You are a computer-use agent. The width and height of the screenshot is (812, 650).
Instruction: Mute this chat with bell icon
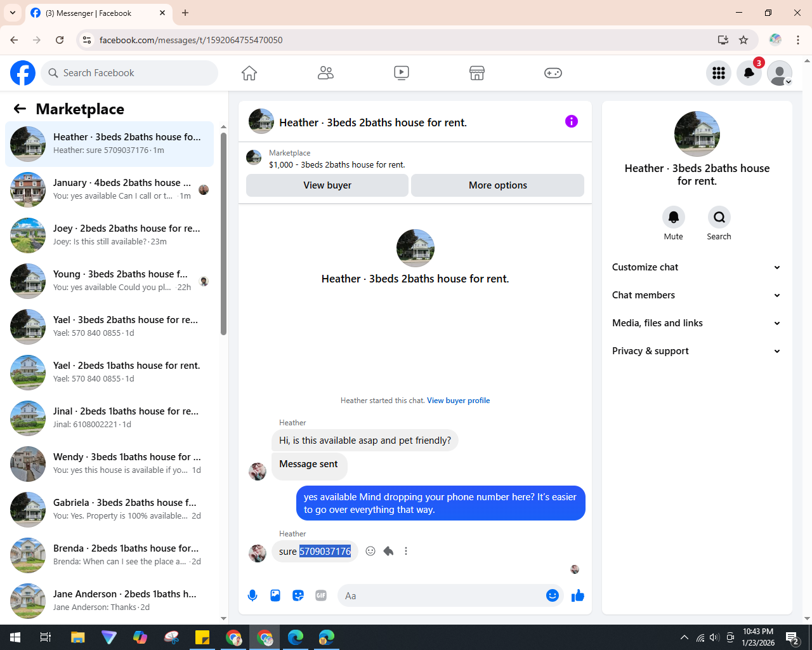tap(674, 217)
